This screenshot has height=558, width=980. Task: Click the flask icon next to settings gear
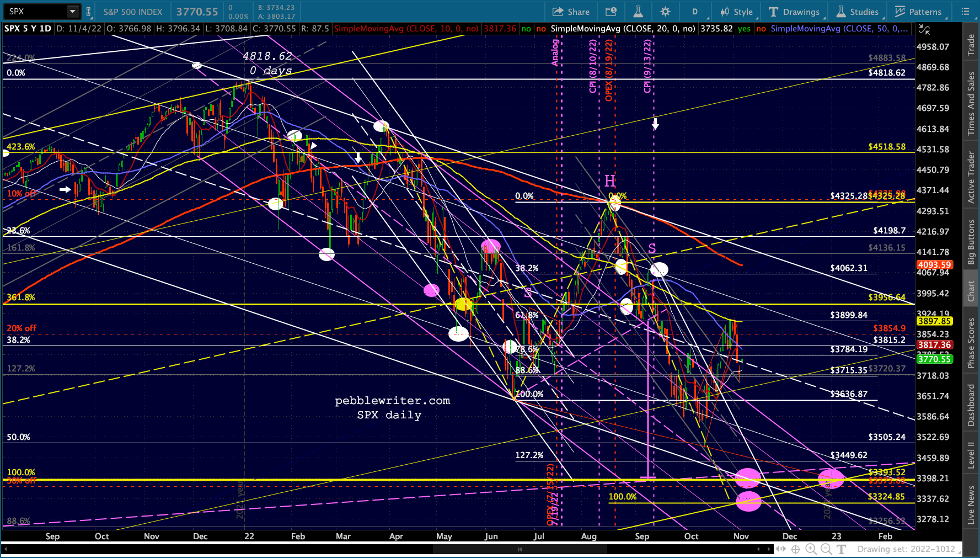[638, 12]
